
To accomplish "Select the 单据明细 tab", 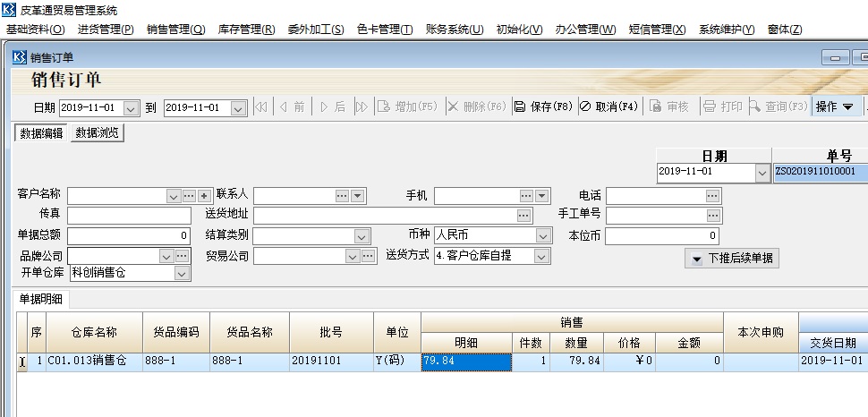I will pyautogui.click(x=41, y=300).
